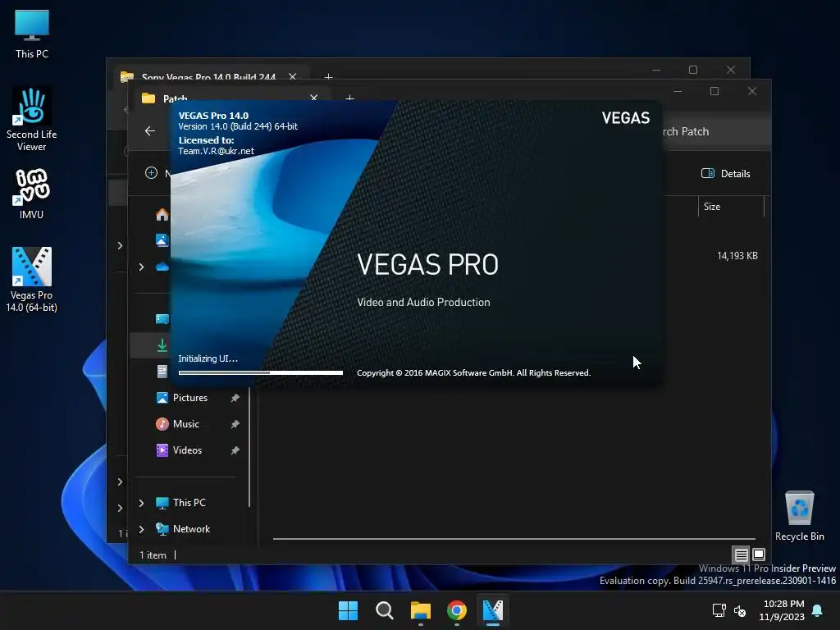
Task: Click the muted volume tray icon
Action: pos(740,610)
